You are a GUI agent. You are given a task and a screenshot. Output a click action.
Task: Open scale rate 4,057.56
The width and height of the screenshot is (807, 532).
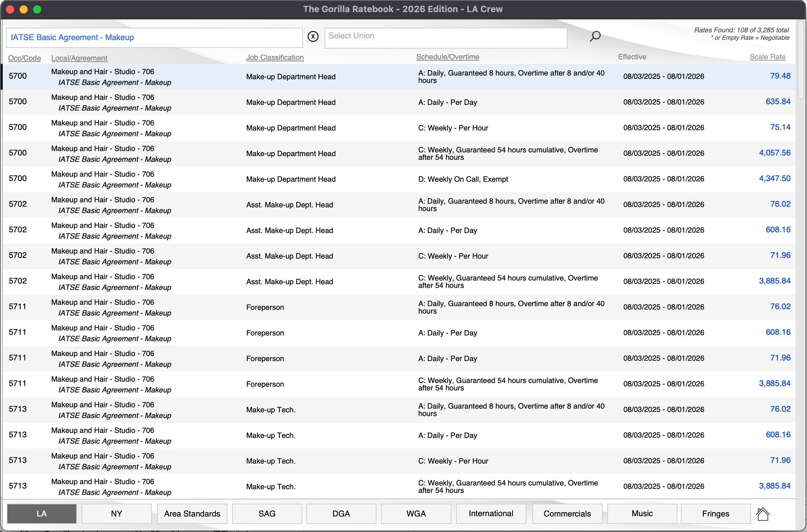tap(774, 153)
